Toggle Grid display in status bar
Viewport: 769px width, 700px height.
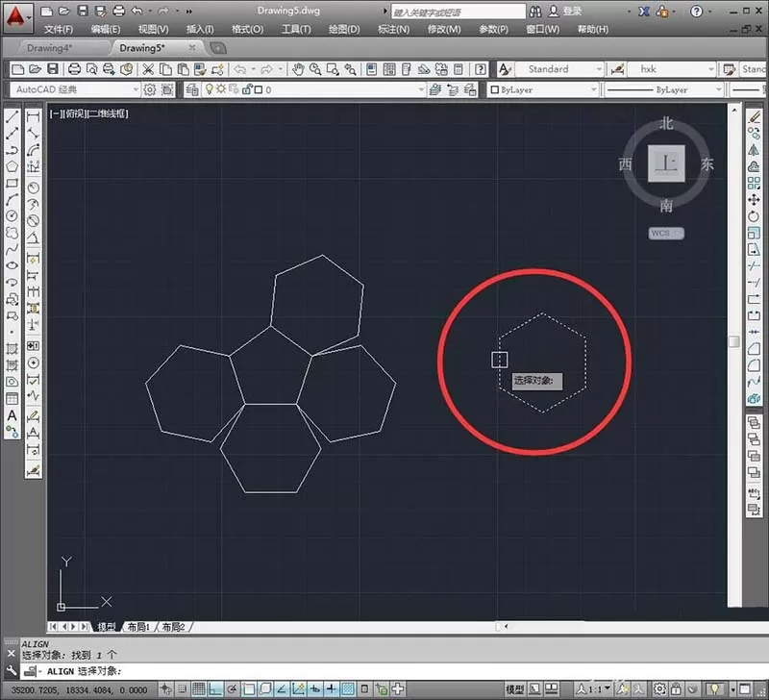pyautogui.click(x=199, y=688)
